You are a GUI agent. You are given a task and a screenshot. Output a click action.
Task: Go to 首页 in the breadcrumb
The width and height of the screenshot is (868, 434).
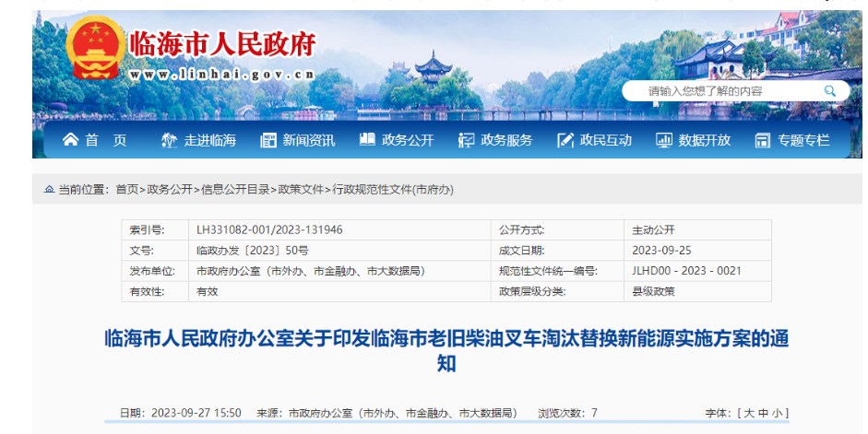[x=126, y=189]
